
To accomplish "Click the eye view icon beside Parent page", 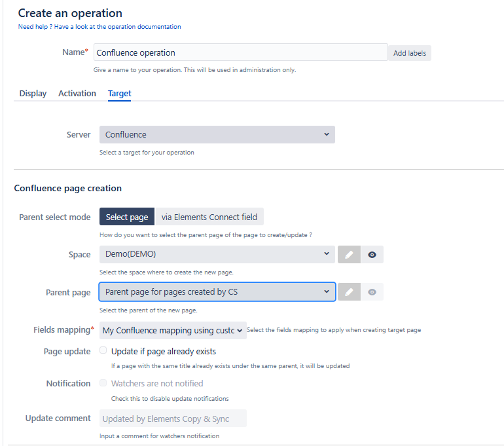I will click(x=372, y=292).
